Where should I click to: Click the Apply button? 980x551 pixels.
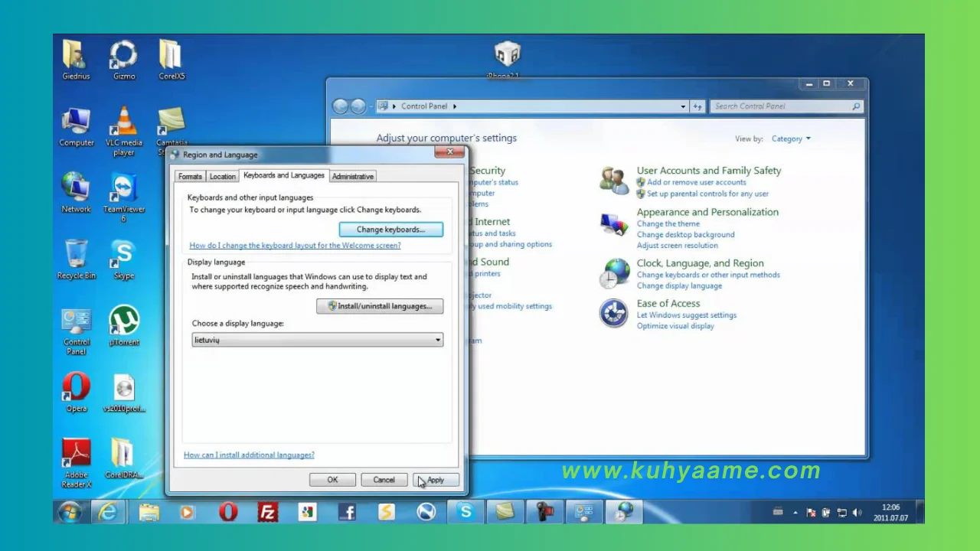[436, 480]
